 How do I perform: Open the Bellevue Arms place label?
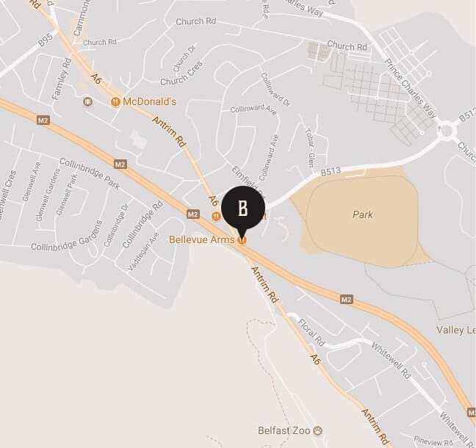tap(202, 239)
